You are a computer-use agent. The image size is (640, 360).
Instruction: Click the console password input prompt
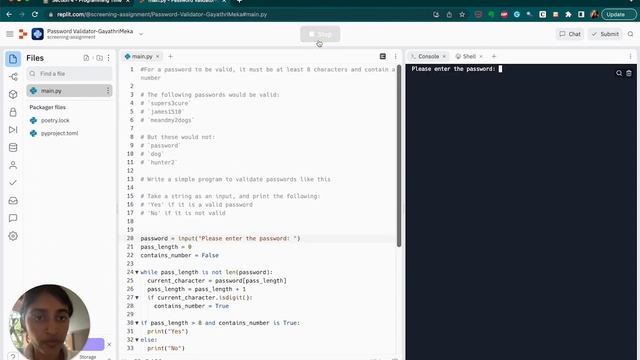[x=457, y=69]
